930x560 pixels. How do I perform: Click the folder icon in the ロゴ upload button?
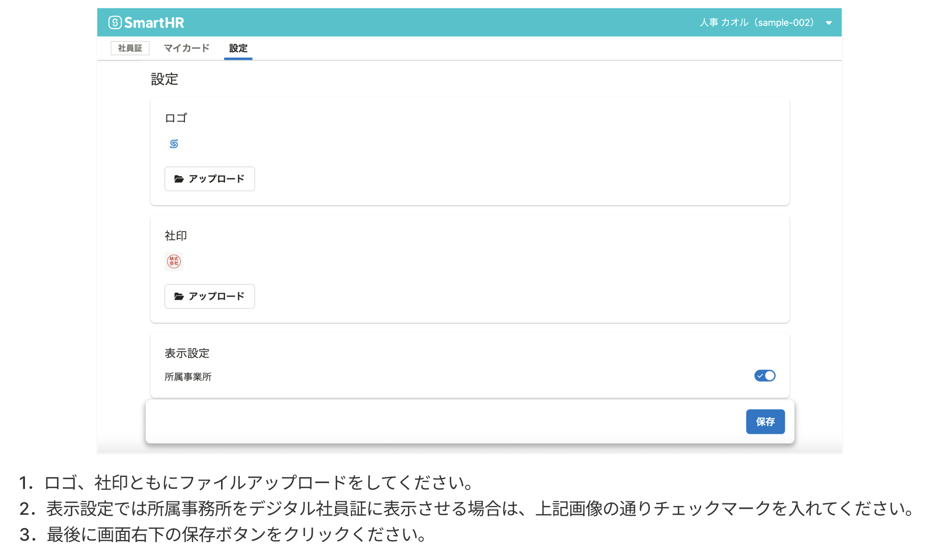tap(179, 179)
